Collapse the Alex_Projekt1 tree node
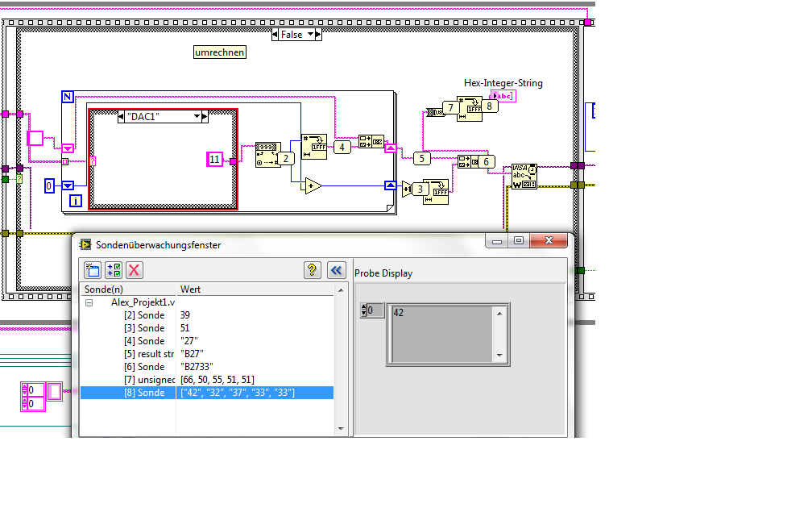 coord(89,302)
